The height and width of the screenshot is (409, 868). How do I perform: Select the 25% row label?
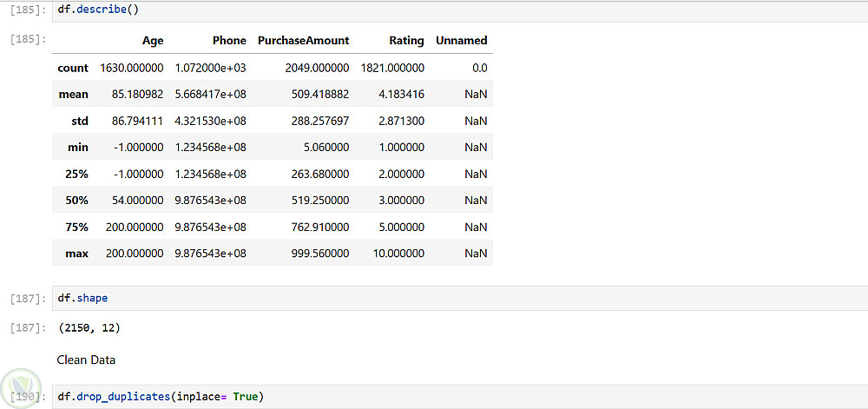pos(77,175)
